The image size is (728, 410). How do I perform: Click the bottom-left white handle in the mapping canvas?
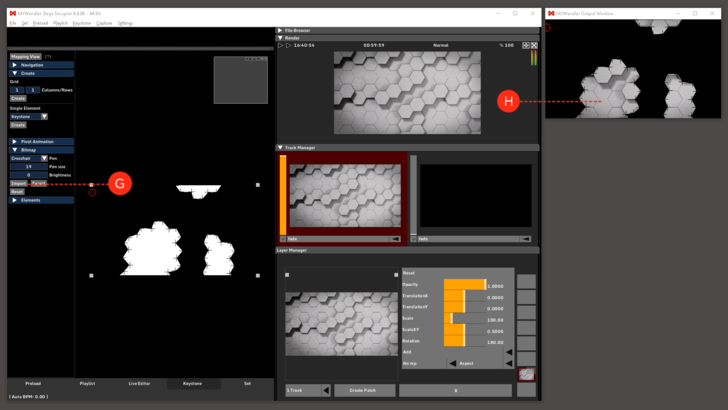(x=91, y=275)
